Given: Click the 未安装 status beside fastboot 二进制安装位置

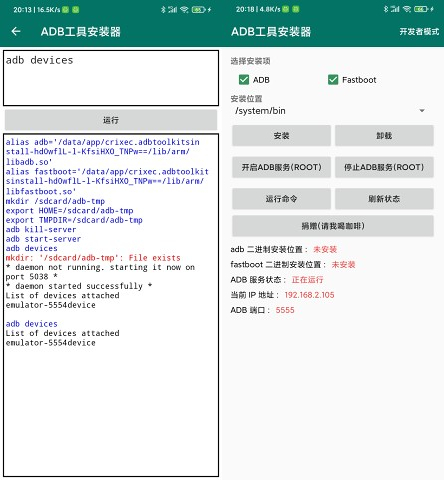Looking at the screenshot, I should click(343, 264).
